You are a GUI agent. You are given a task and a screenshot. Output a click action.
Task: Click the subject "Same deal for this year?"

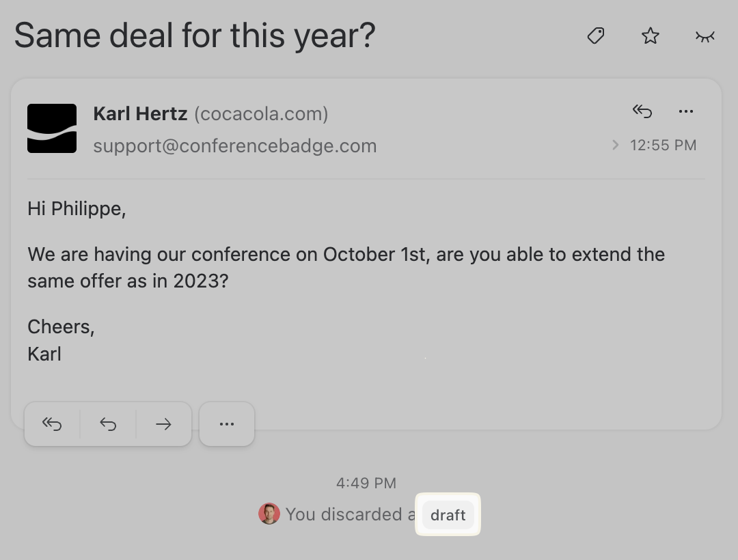click(x=195, y=35)
